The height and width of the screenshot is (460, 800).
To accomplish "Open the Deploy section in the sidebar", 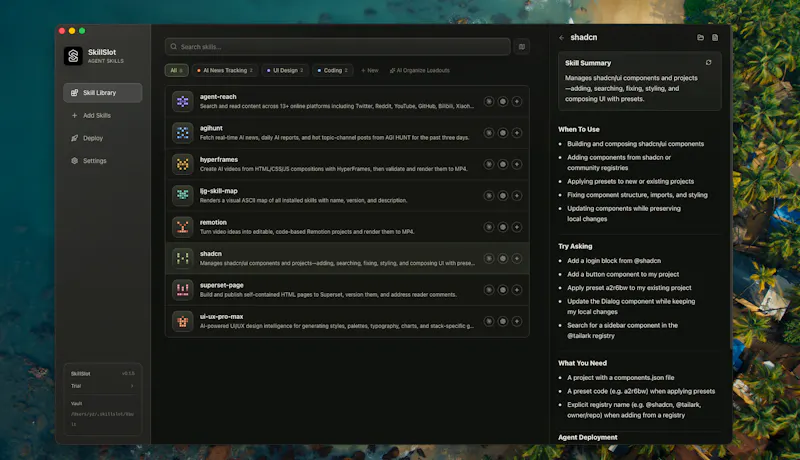I will 103,138.
